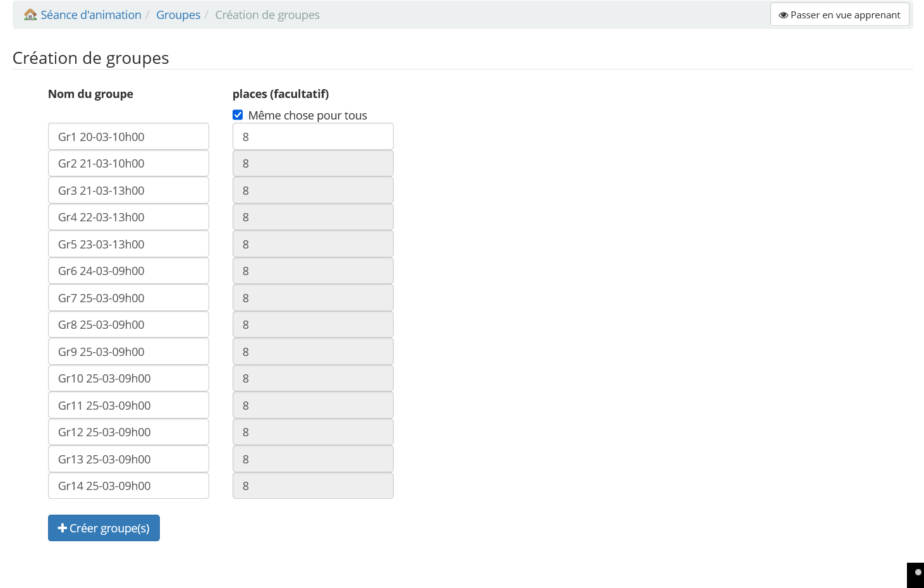Viewport: 924px width, 588px height.
Task: Click the 'Création de groupes' breadcrumb text
Action: pyautogui.click(x=267, y=15)
